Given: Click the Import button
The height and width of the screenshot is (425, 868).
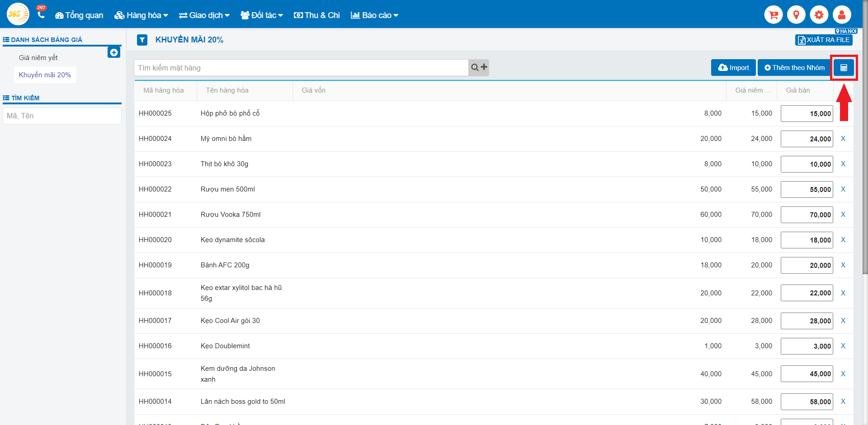Looking at the screenshot, I should click(733, 68).
